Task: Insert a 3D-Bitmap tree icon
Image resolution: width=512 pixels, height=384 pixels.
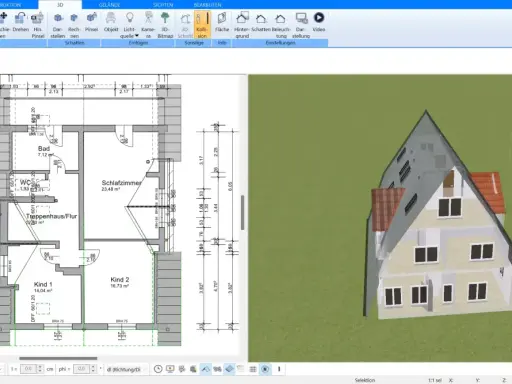Action: (165, 25)
